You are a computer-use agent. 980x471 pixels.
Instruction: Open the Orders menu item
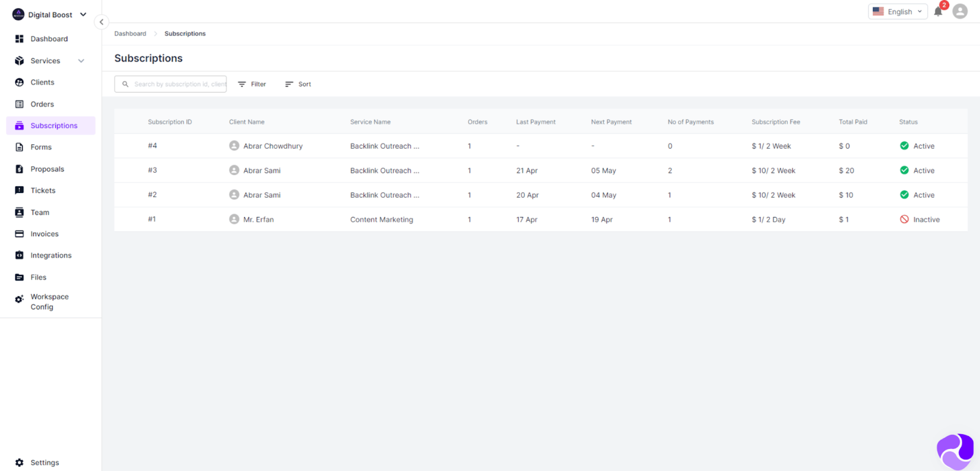(42, 104)
